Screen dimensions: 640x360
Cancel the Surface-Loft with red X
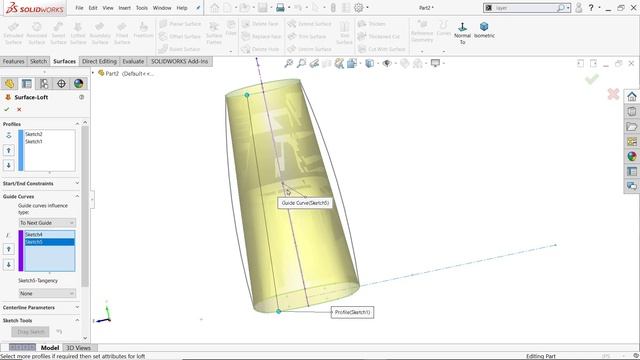[19, 109]
